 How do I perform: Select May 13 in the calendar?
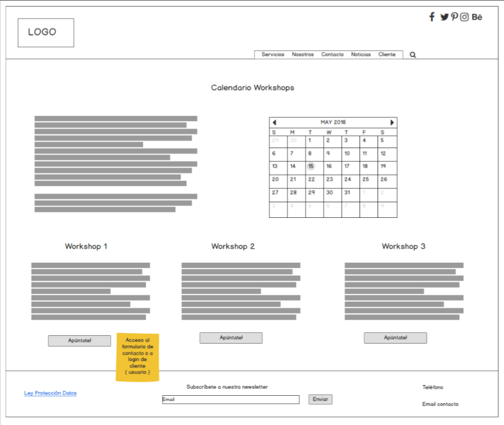[x=278, y=168]
